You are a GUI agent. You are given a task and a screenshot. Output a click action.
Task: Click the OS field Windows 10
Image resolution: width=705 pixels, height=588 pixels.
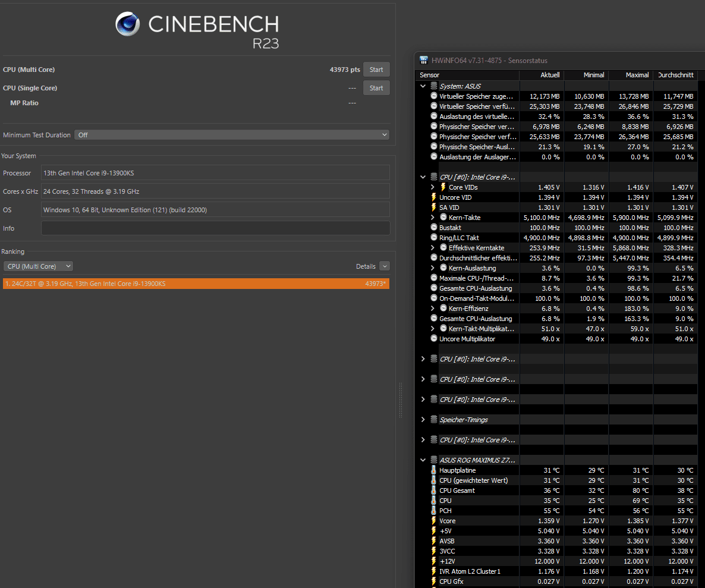pyautogui.click(x=215, y=210)
